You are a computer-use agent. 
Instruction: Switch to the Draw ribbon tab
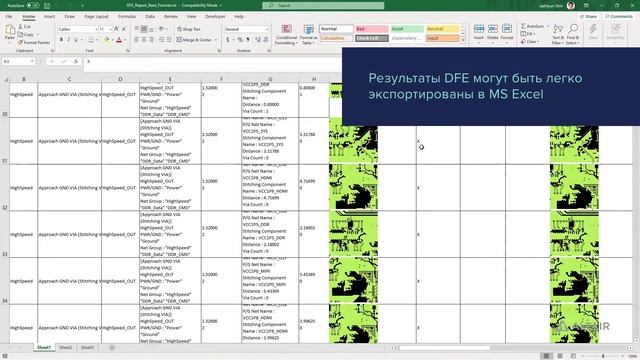point(69,17)
